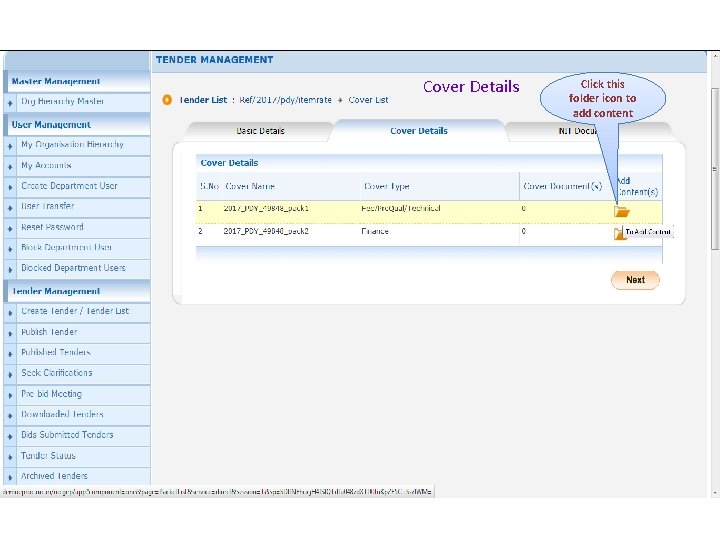
Task: Click folder icon for Fee/PreQual/Technical cover
Action: tap(622, 211)
